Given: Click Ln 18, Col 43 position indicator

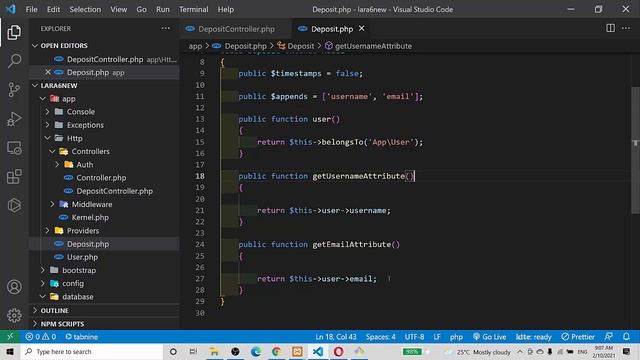Looking at the screenshot, I should [x=336, y=337].
